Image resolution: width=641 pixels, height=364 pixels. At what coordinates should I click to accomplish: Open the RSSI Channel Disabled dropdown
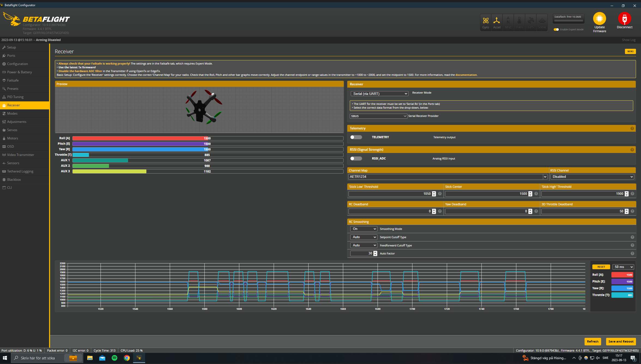[x=592, y=177]
